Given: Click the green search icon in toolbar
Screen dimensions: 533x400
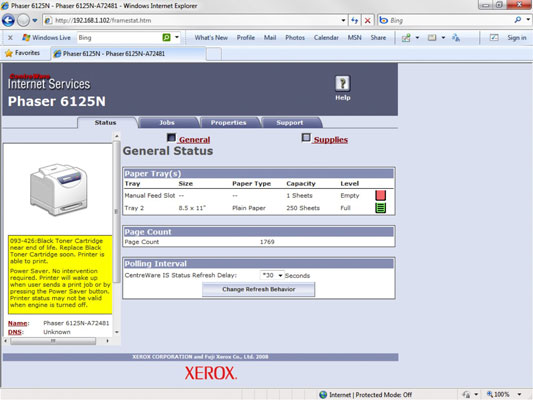Looking at the screenshot, I should [167, 38].
